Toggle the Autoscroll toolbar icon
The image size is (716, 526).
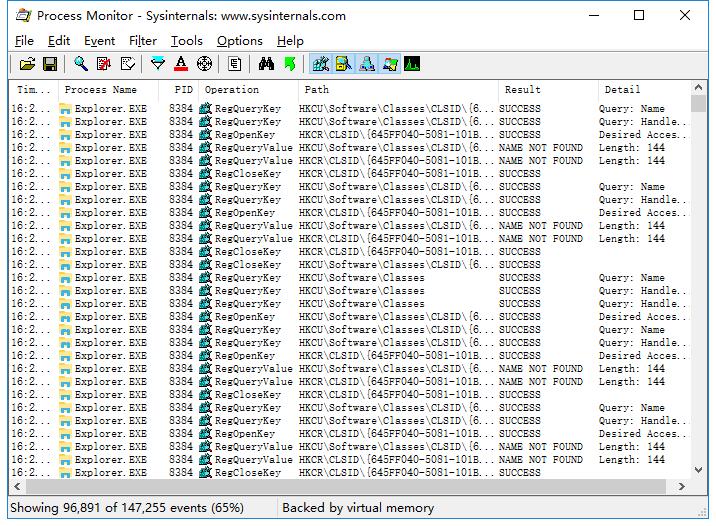click(x=104, y=64)
